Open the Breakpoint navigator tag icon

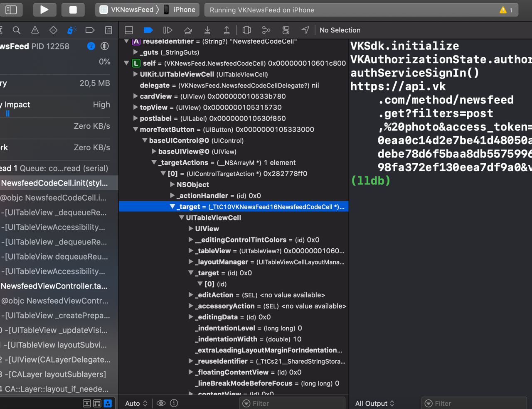[x=90, y=30]
